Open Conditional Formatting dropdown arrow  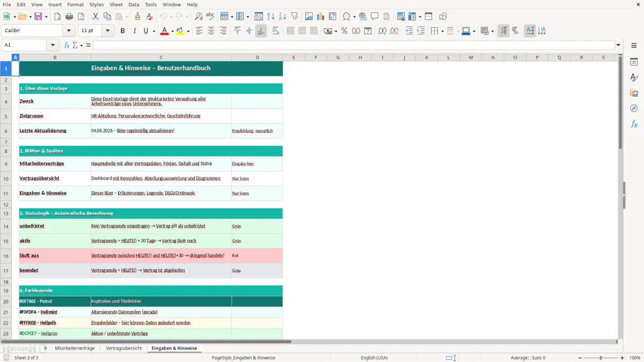(x=492, y=31)
